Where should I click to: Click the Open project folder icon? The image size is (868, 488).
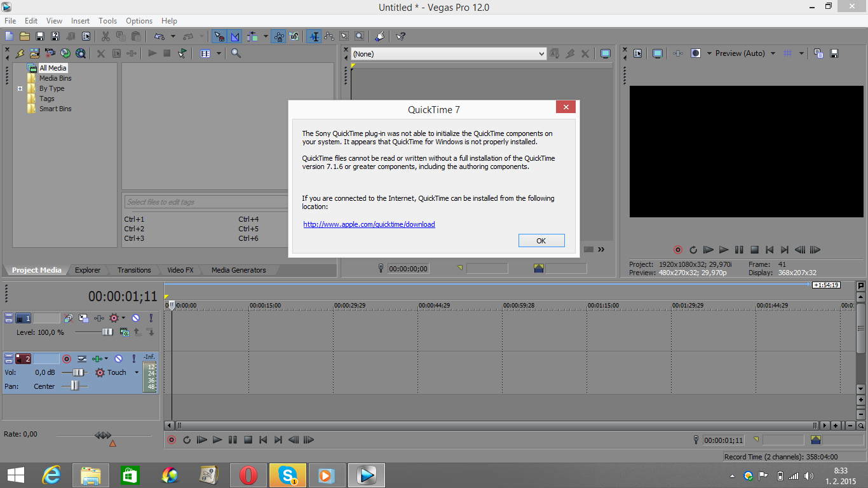point(25,36)
